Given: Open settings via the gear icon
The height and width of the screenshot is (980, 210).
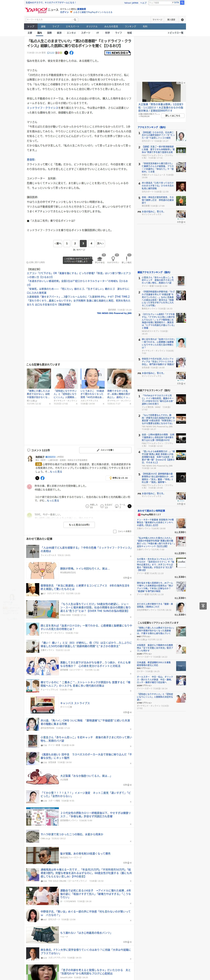Looking at the screenshot, I should click(x=182, y=20).
